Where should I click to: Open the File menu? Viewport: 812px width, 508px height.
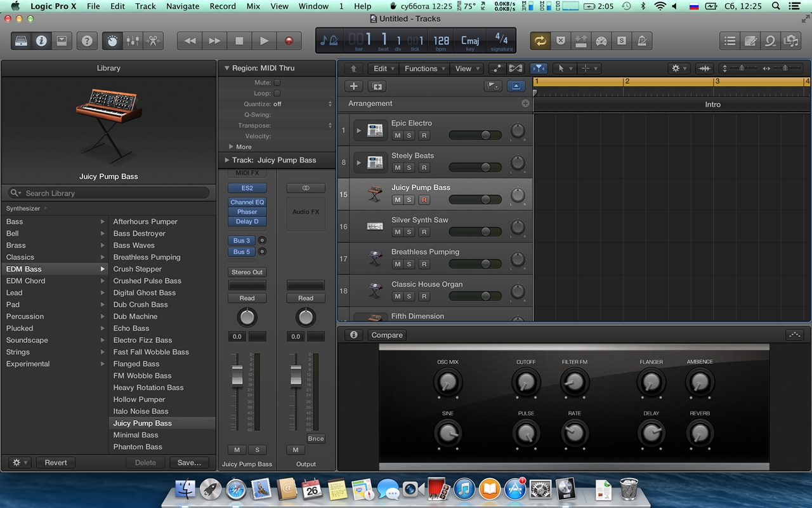(93, 6)
